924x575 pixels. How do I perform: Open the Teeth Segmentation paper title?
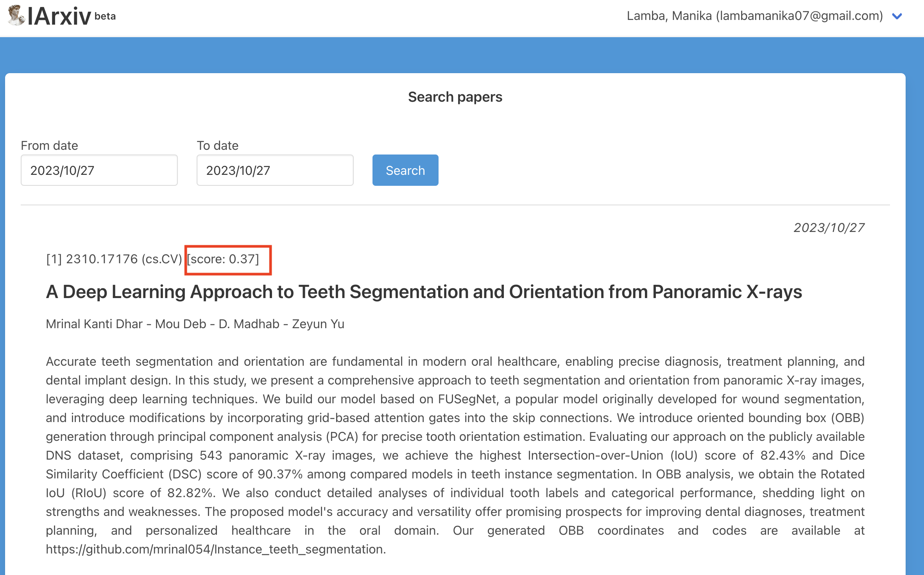pos(424,292)
